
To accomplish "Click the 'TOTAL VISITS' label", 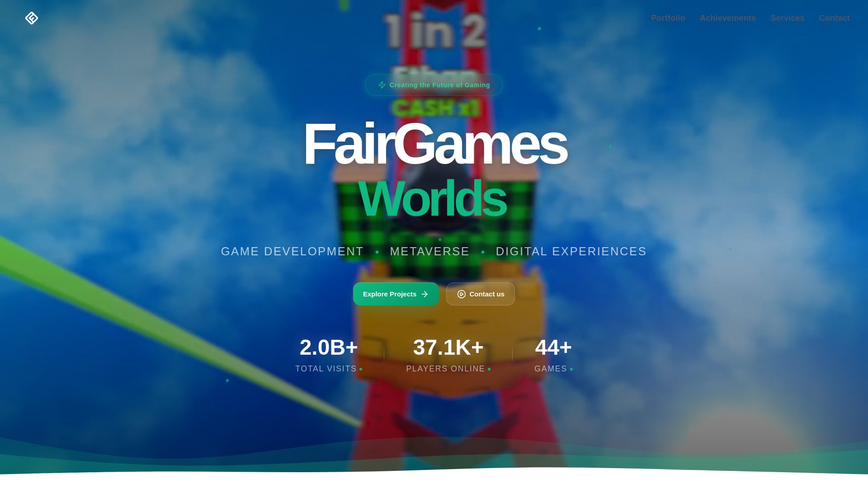I will click(326, 369).
